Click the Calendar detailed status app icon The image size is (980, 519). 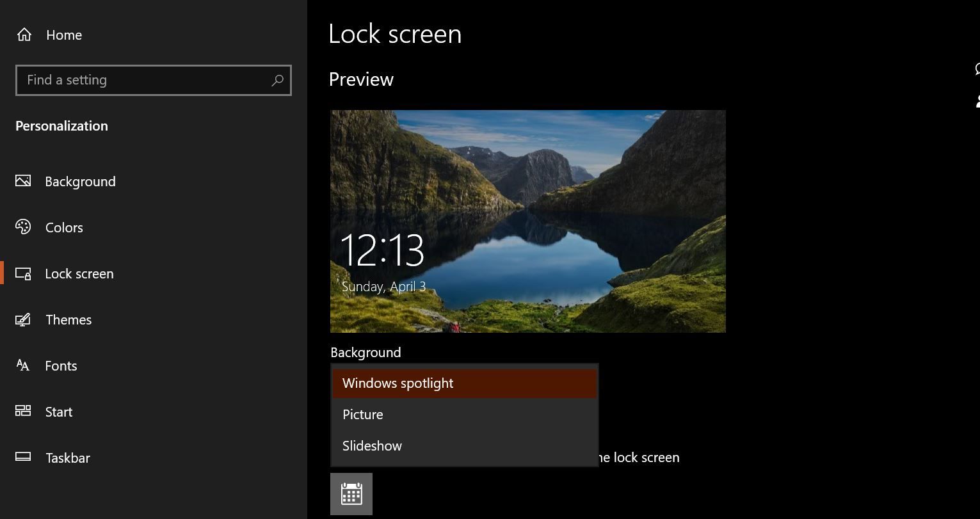351,493
